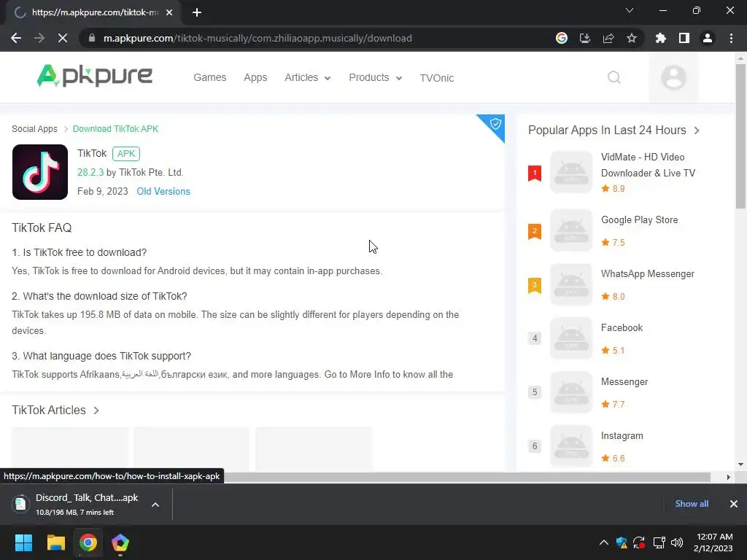Open a new browser tab
Image resolution: width=747 pixels, height=560 pixels.
coord(197,12)
